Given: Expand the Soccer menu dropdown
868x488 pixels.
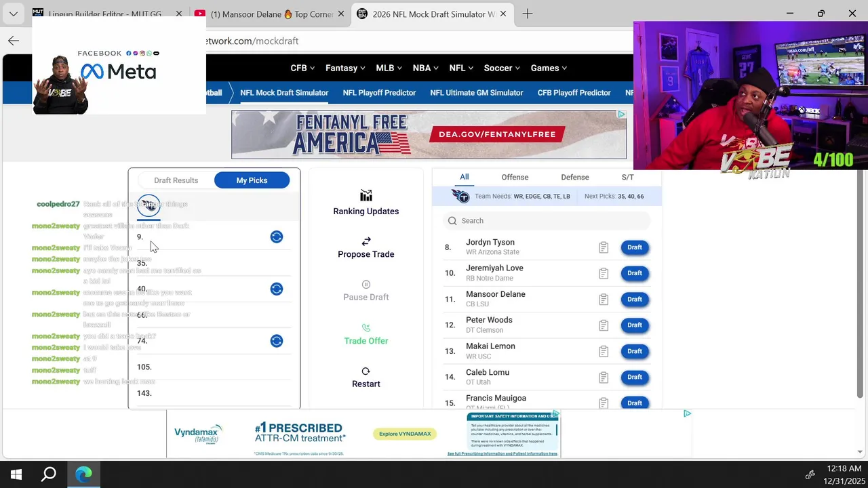Looking at the screenshot, I should pos(502,68).
